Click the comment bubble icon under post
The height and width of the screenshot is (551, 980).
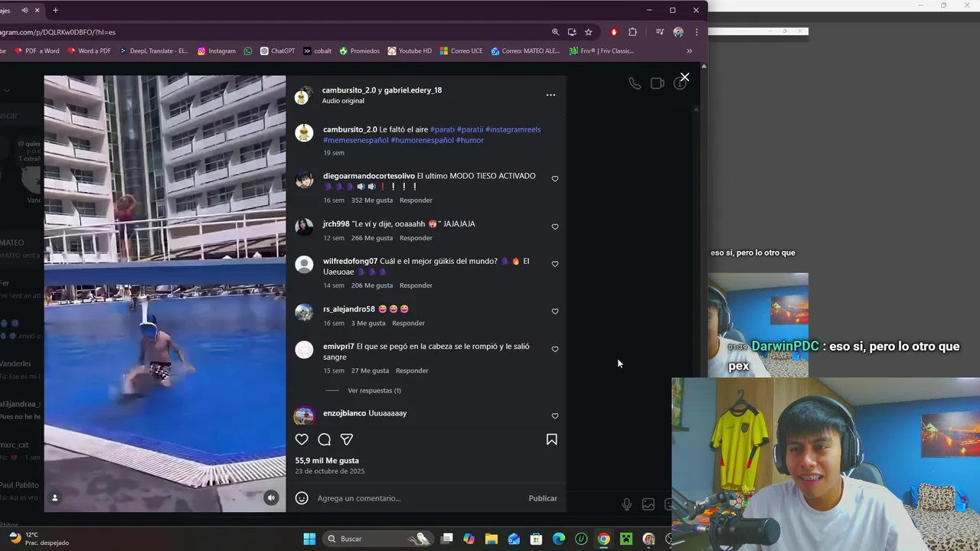(325, 439)
